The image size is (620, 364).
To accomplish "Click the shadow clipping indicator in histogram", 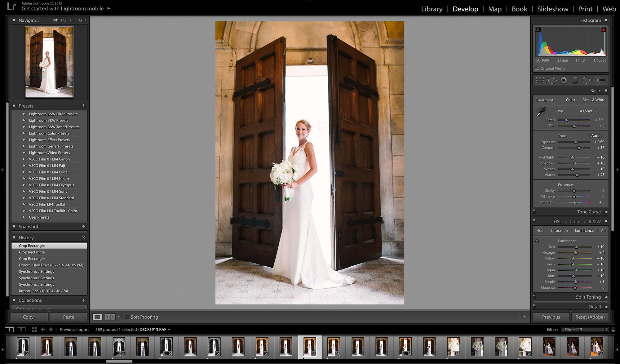I will 538,29.
